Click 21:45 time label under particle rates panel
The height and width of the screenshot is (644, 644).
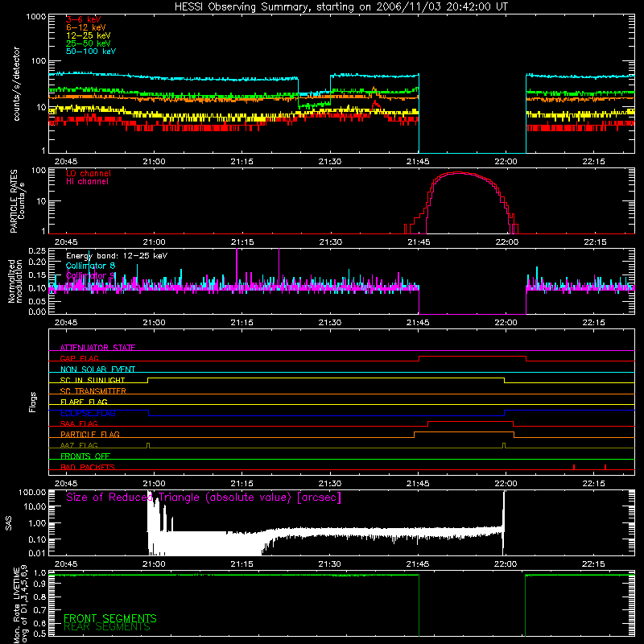point(419,242)
